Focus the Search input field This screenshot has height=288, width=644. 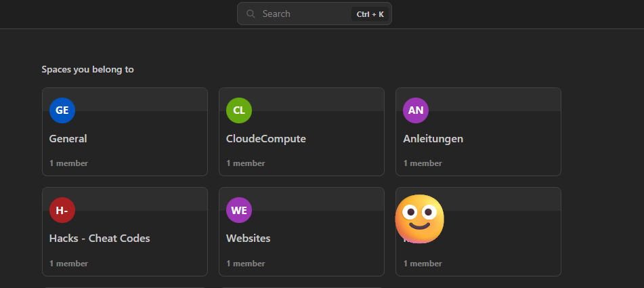point(301,14)
